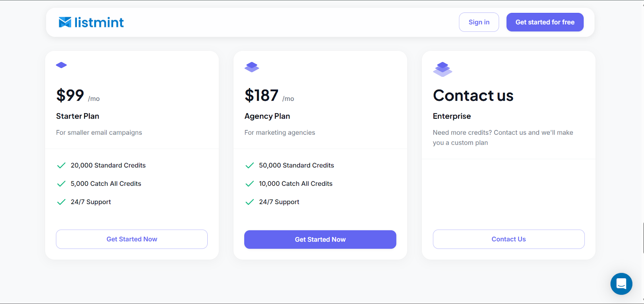Click the checkmark beside 20,000 Standard Credits
Viewport: 644px width, 304px height.
(61, 165)
